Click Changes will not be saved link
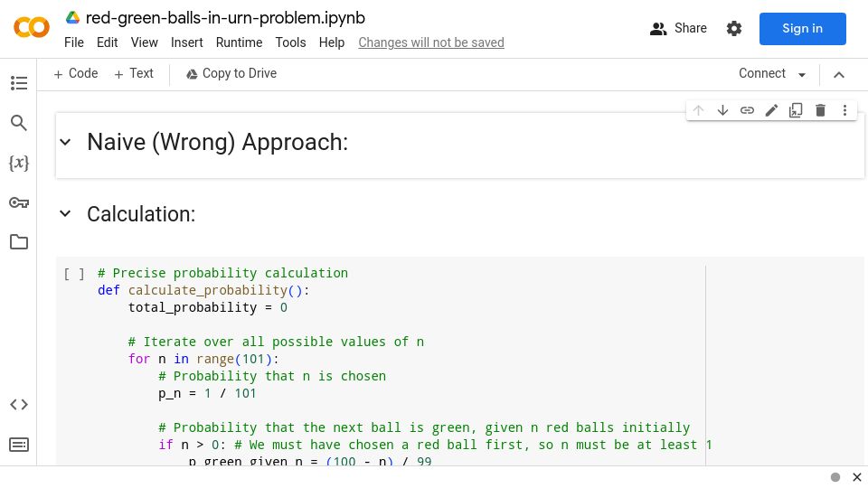 [x=431, y=42]
